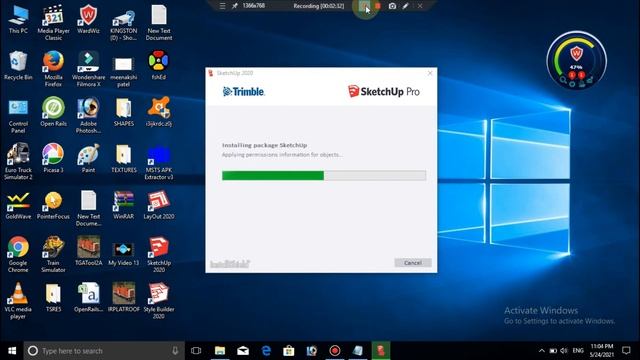Click the red screen recorder taskbar icon
This screenshot has height=360, width=640.
pos(335,351)
